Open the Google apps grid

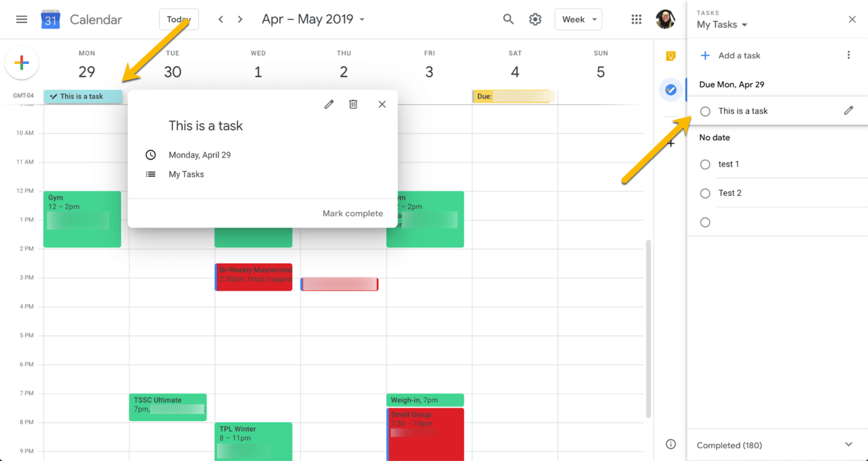point(636,19)
